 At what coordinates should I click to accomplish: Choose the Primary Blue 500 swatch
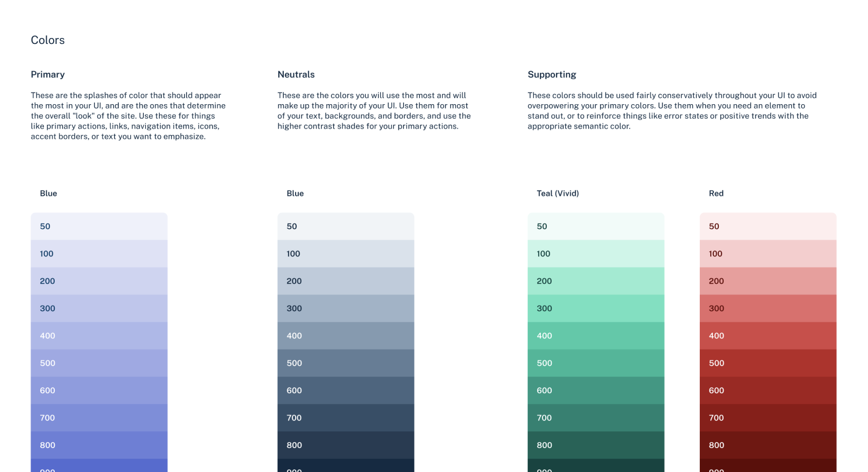point(99,363)
